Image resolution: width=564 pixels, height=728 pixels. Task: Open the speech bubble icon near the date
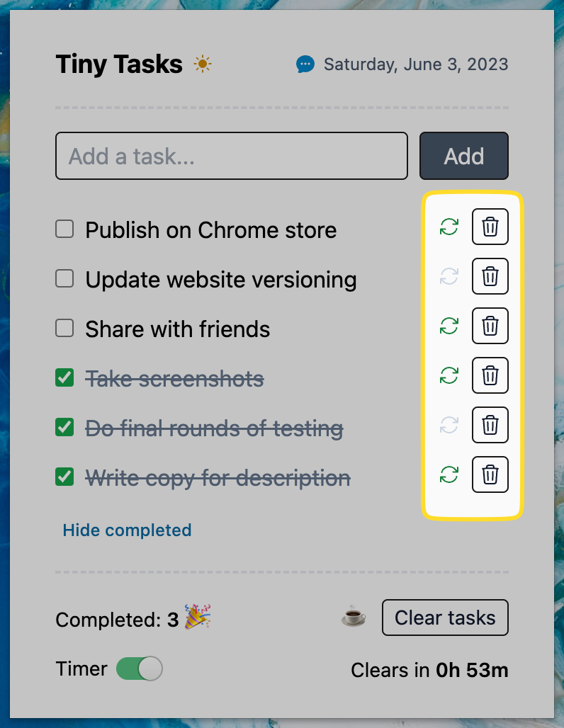point(305,64)
